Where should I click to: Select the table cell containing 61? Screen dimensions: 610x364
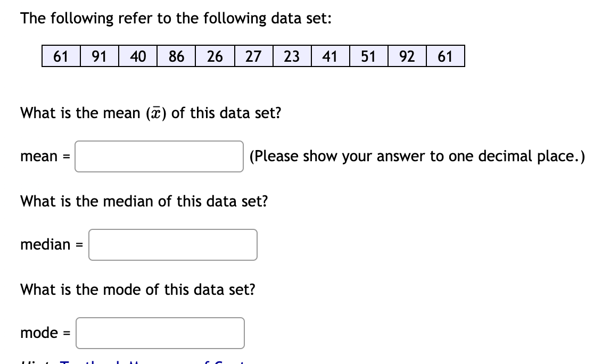60,56
